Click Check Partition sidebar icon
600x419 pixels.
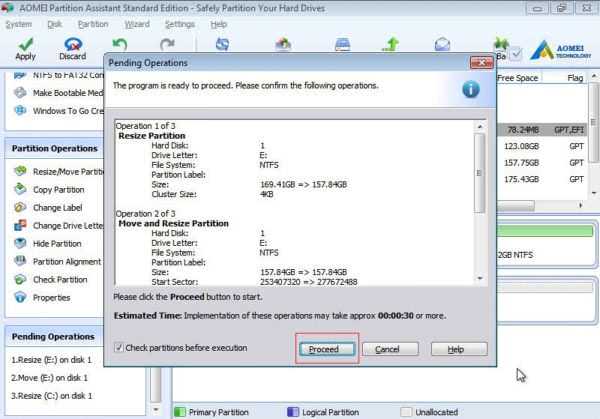pyautogui.click(x=20, y=279)
